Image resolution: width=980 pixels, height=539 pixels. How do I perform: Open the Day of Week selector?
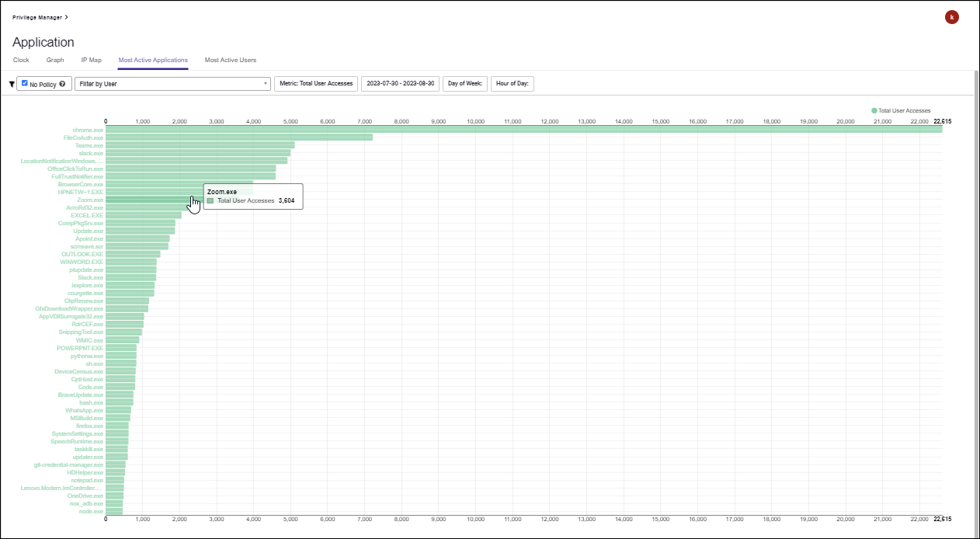(464, 83)
